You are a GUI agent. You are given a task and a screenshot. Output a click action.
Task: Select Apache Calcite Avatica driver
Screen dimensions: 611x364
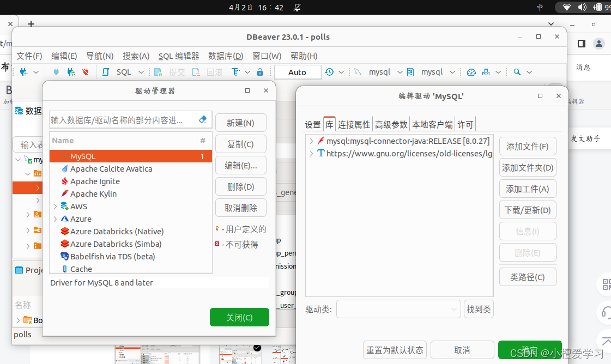[111, 169]
